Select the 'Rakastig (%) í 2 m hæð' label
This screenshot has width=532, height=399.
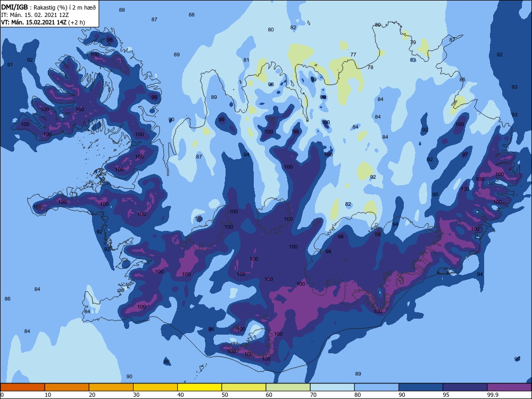click(64, 7)
